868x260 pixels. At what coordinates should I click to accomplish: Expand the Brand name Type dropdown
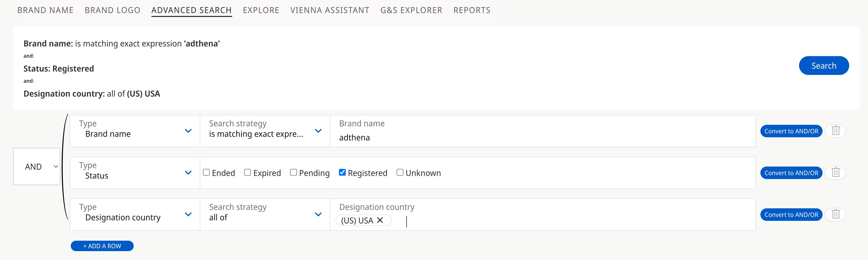[135, 131]
